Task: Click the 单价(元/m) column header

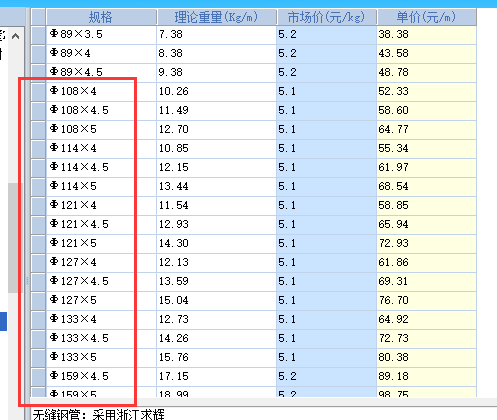Action: click(427, 17)
